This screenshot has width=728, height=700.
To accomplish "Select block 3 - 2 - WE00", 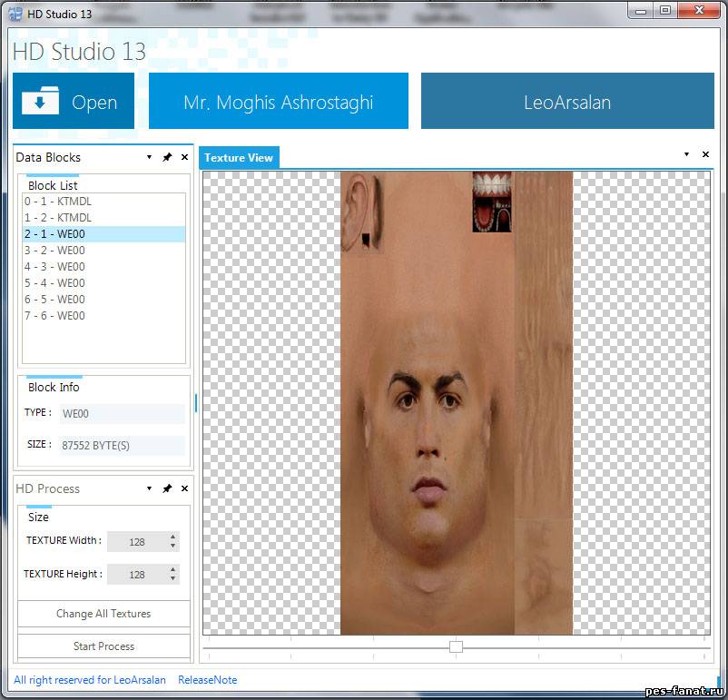I will pyautogui.click(x=54, y=251).
